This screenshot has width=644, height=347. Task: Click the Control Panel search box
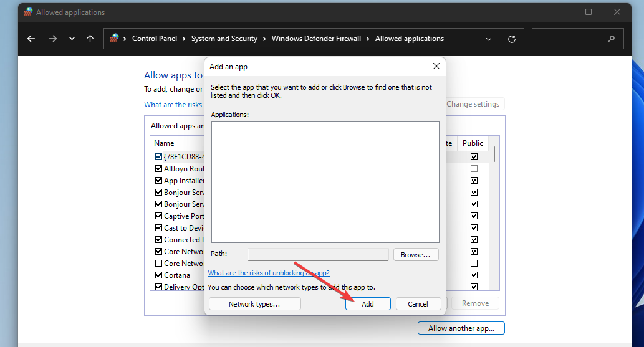578,39
